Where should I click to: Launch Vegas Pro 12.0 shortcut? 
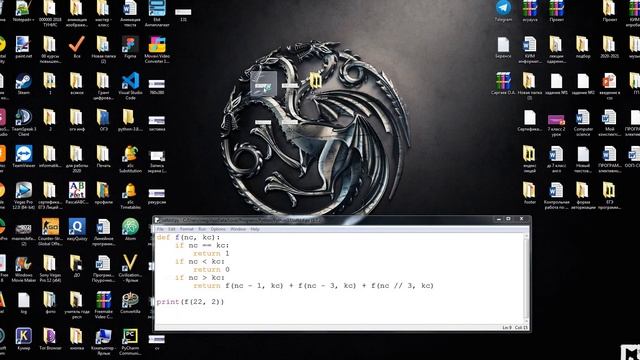pos(23,196)
